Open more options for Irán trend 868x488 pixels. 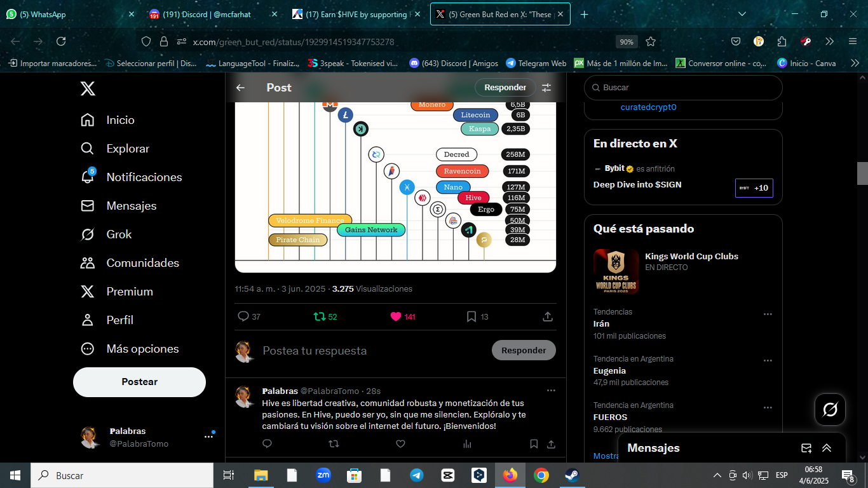click(x=768, y=315)
